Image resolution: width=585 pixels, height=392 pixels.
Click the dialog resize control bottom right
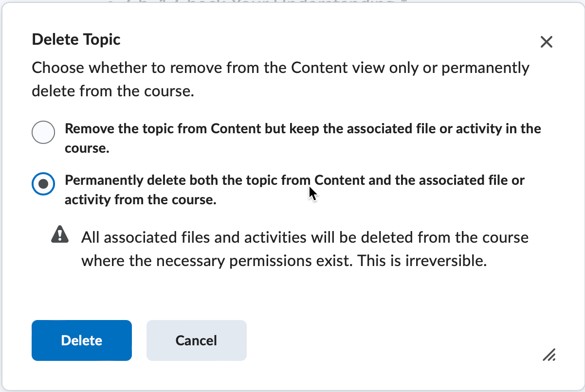549,356
